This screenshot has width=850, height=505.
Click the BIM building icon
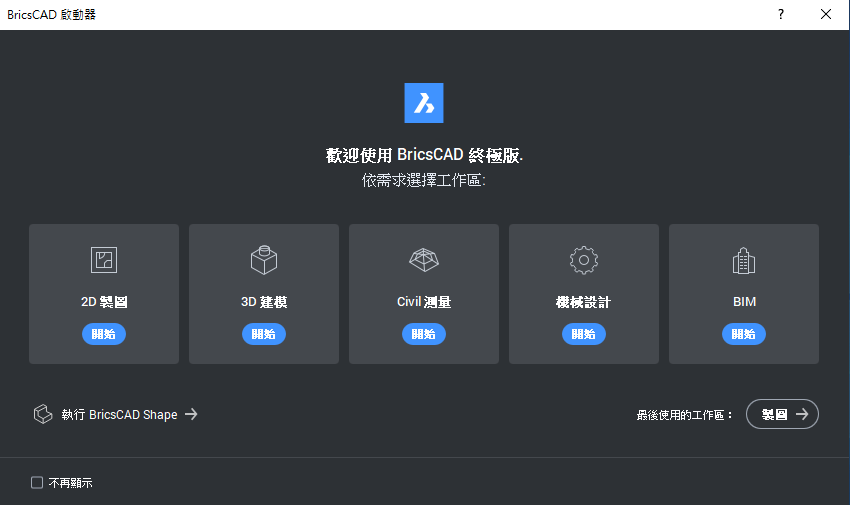(x=744, y=261)
